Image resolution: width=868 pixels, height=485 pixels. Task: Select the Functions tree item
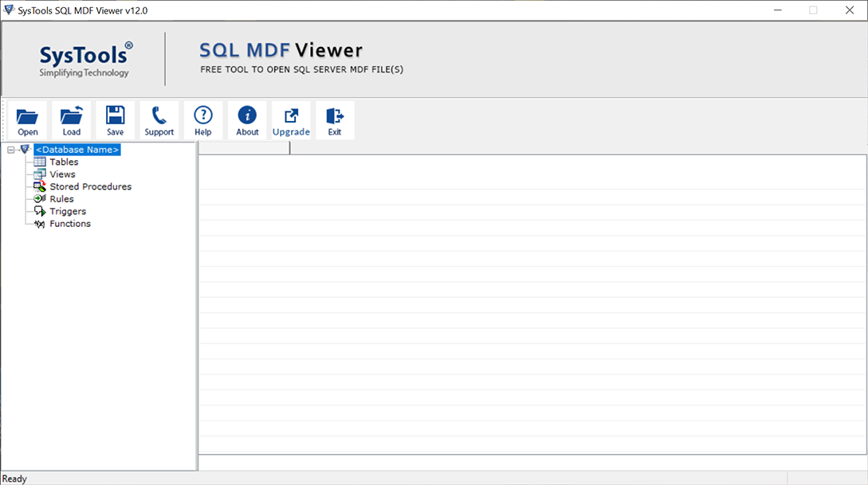point(70,224)
